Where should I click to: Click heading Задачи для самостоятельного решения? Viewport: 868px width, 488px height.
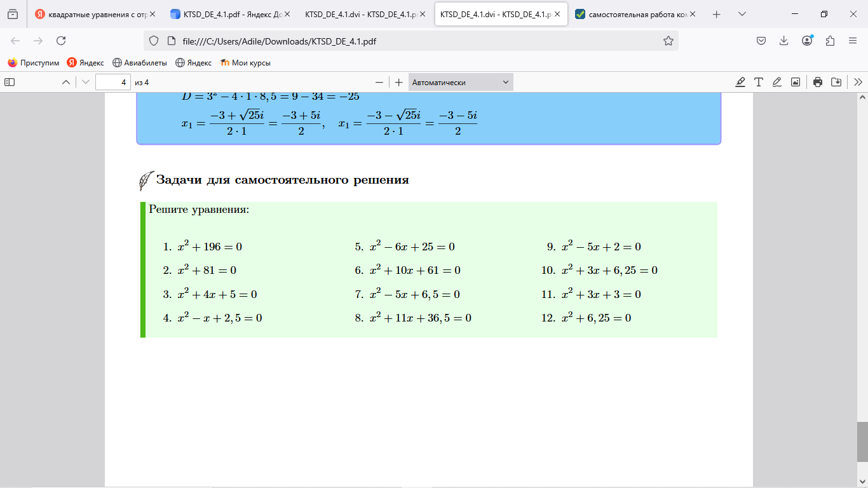282,180
